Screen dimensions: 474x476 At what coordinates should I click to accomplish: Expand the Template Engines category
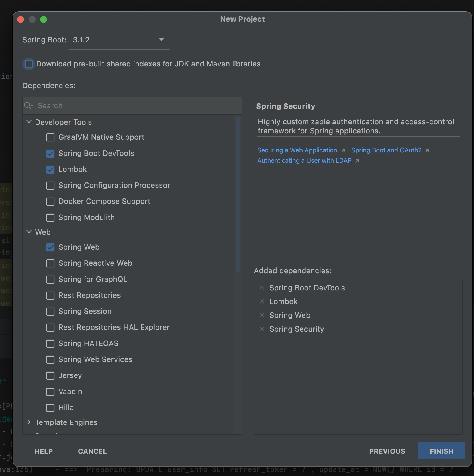[29, 422]
